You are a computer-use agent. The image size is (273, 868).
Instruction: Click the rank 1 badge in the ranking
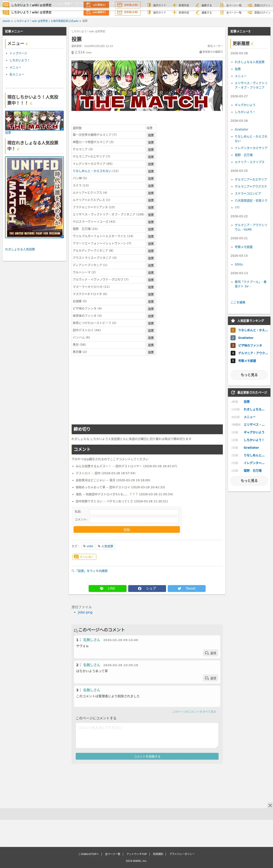click(233, 330)
